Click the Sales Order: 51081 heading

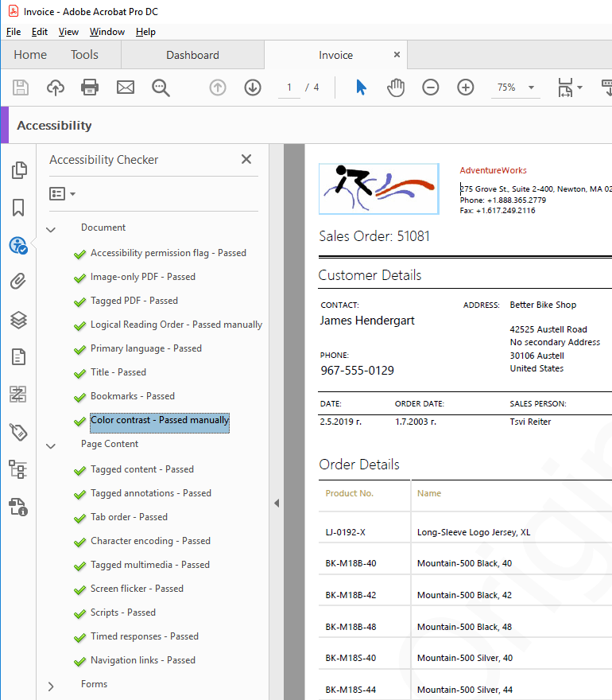coord(374,235)
